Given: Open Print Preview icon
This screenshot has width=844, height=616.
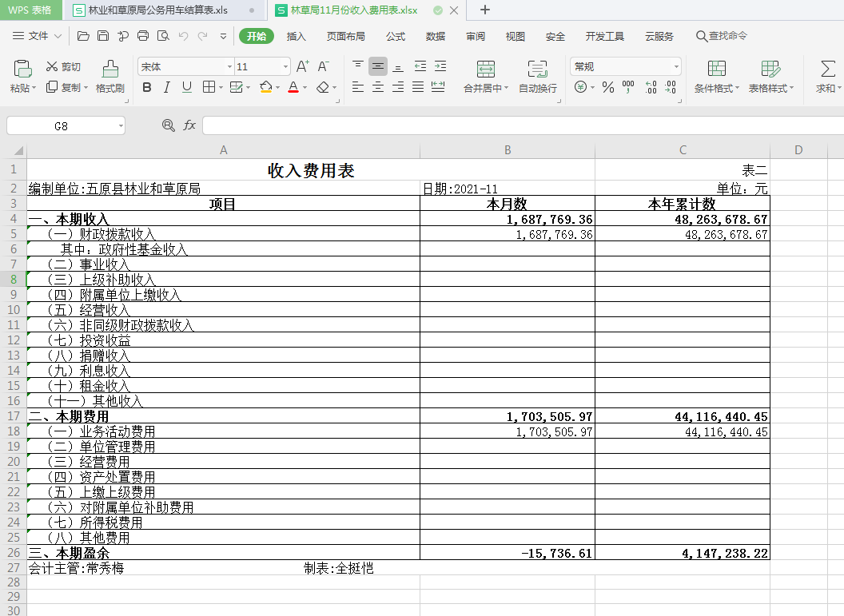Looking at the screenshot, I should click(x=163, y=36).
